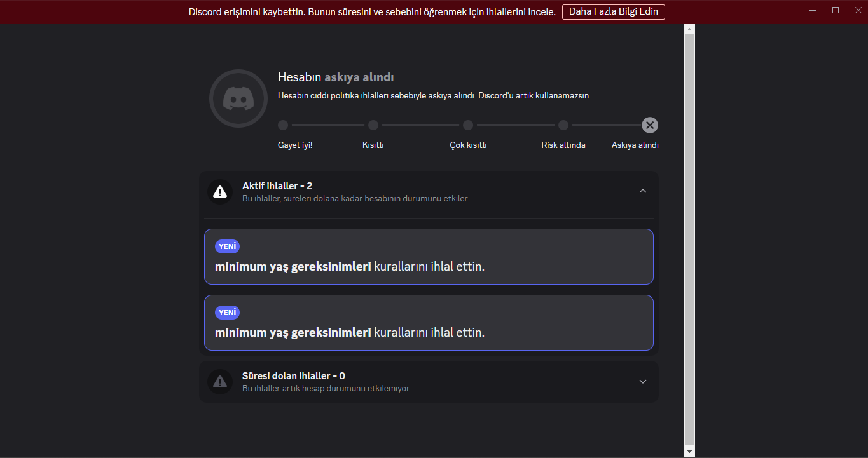Image resolution: width=868 pixels, height=458 pixels.
Task: Maximize the Discord window
Action: [x=836, y=10]
